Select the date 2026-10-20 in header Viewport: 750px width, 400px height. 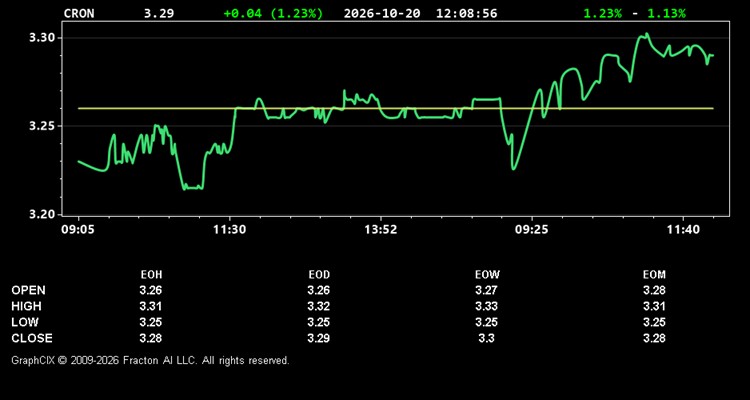point(382,13)
